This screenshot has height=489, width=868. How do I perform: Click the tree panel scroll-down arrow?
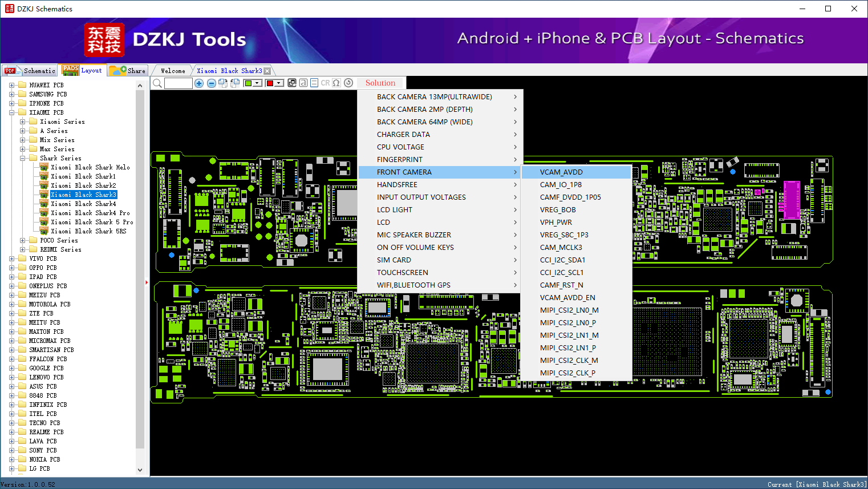pos(140,470)
